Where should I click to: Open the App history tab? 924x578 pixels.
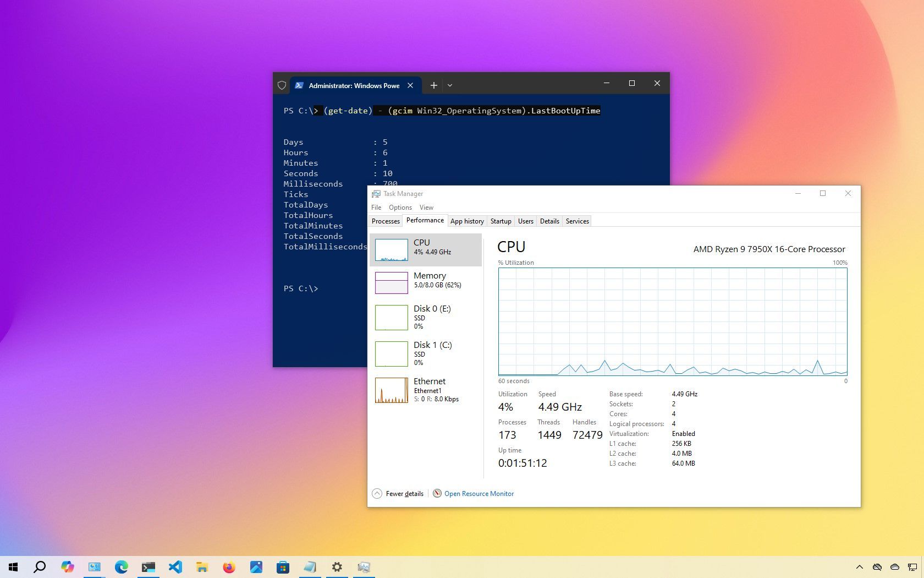tap(466, 221)
